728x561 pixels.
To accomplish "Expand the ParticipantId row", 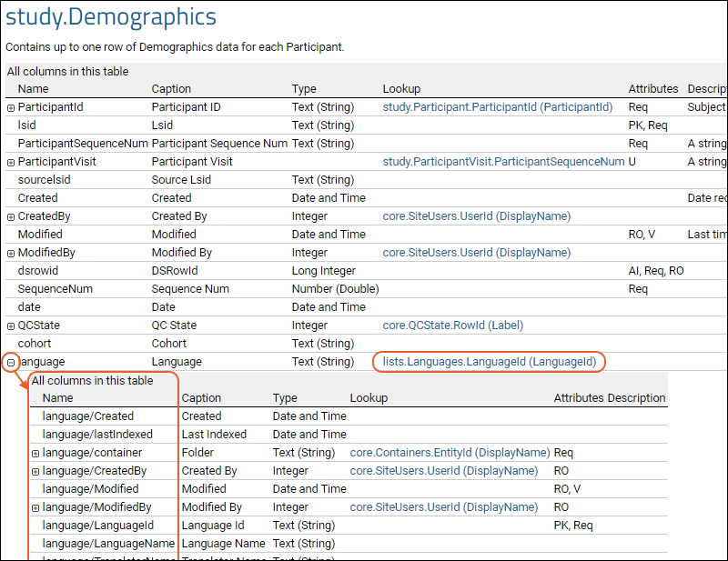I will [x=11, y=107].
